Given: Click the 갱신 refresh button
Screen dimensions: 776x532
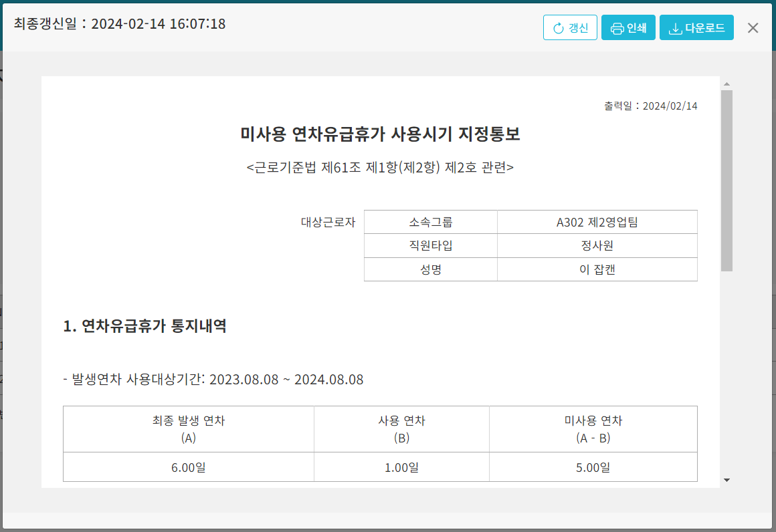Looking at the screenshot, I should tap(570, 27).
